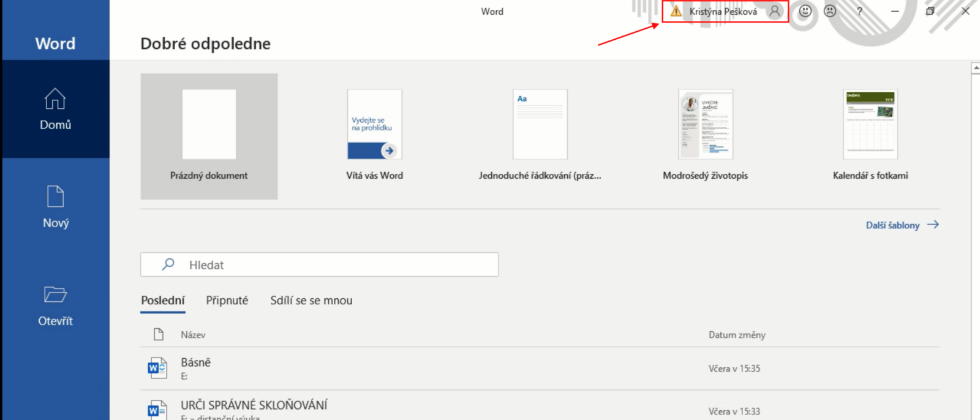Viewport: 980px width, 420px height.
Task: Create a Prázdný dokument blank document
Action: coord(209,136)
